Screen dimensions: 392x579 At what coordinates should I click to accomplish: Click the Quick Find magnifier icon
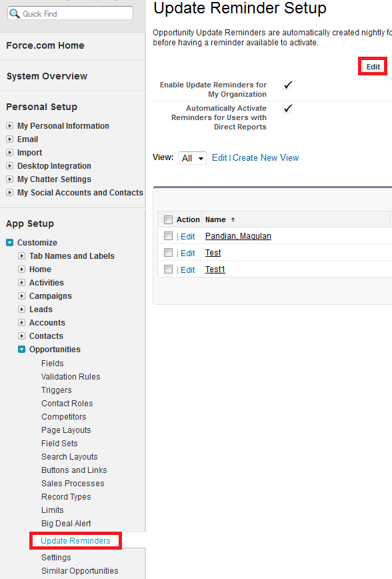(15, 13)
